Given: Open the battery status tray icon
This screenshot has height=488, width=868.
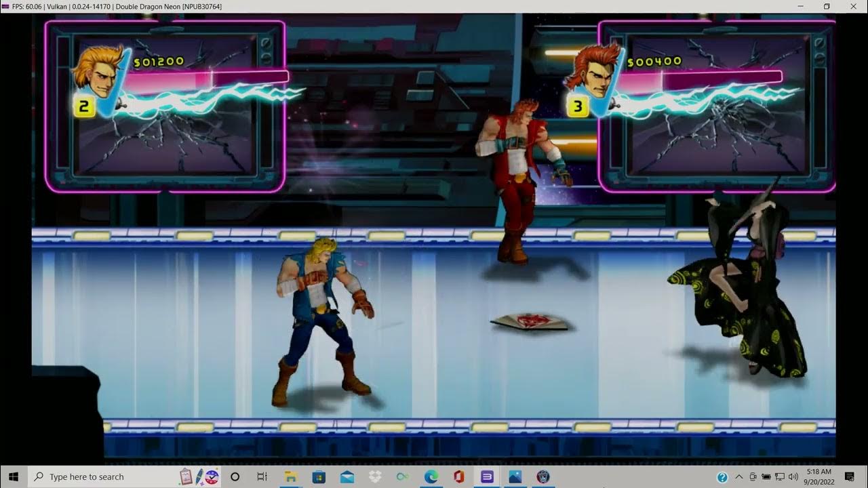Looking at the screenshot, I should click(x=766, y=477).
